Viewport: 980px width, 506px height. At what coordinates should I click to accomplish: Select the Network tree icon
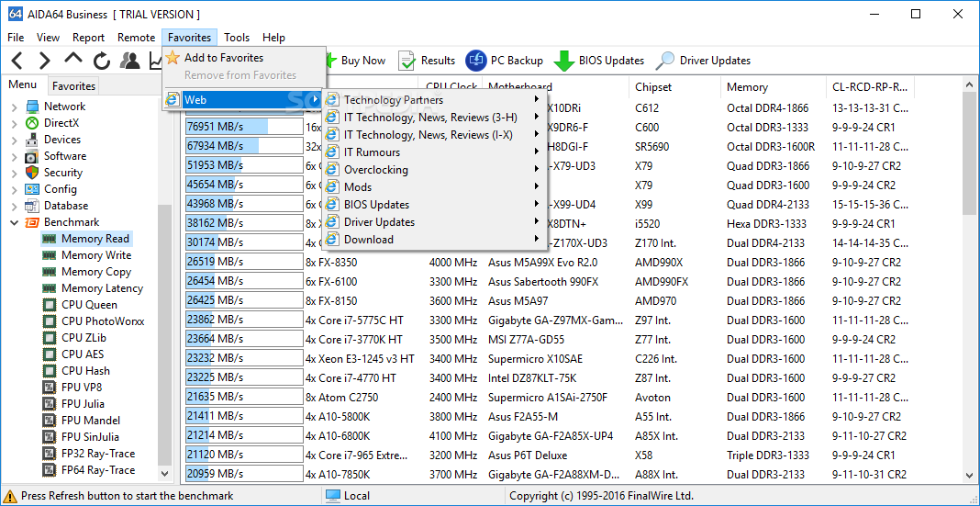tap(32, 107)
